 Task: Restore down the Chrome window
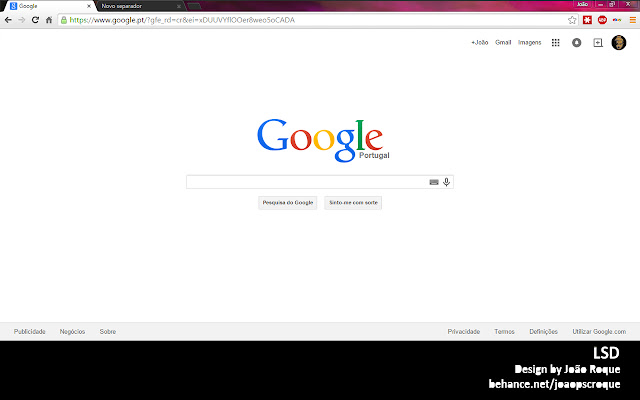pyautogui.click(x=612, y=4)
